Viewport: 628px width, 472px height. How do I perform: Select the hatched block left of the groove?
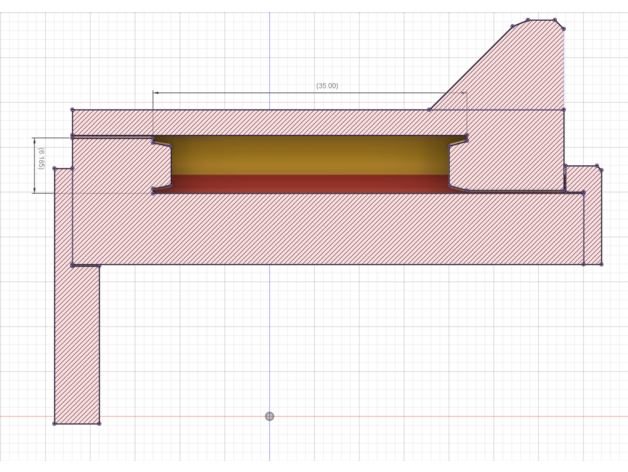tap(112, 165)
